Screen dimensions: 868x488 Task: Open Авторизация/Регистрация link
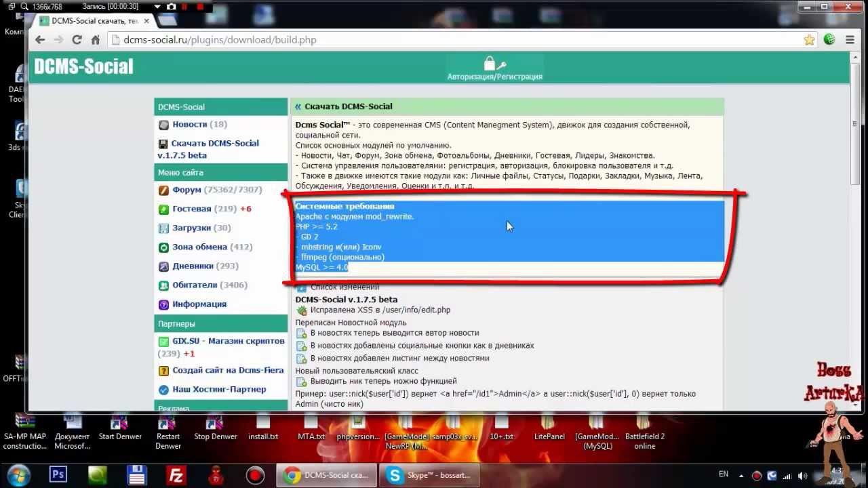point(494,69)
